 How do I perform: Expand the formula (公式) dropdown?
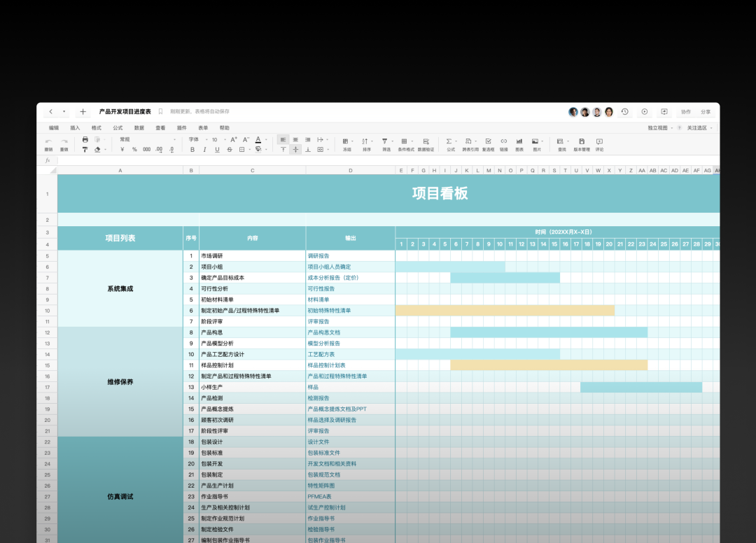456,141
